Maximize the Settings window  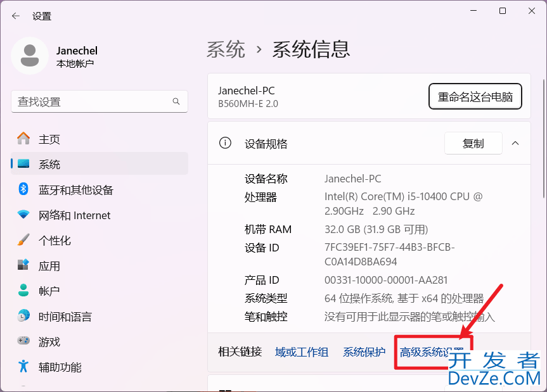[503, 11]
